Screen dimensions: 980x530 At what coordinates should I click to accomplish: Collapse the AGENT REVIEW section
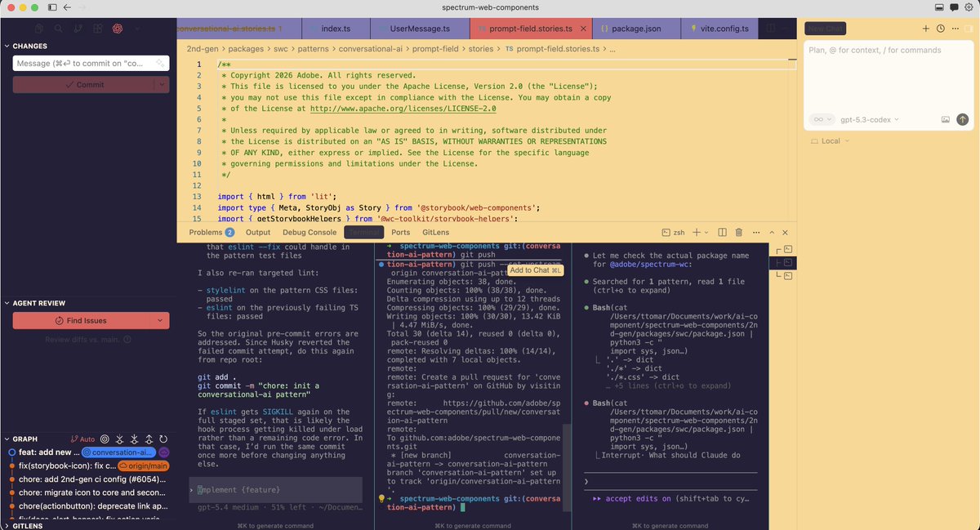35,303
